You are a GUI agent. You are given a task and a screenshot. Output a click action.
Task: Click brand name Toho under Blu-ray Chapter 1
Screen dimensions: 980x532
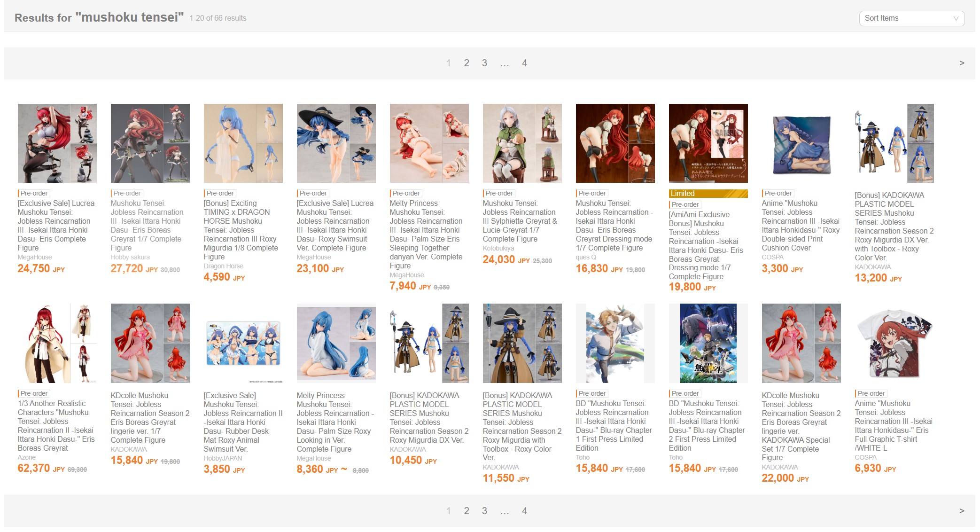[x=583, y=457]
